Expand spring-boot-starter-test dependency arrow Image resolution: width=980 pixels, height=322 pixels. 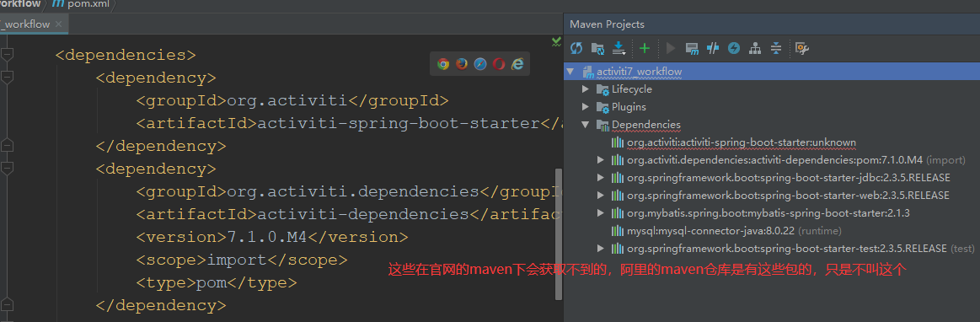click(x=602, y=248)
